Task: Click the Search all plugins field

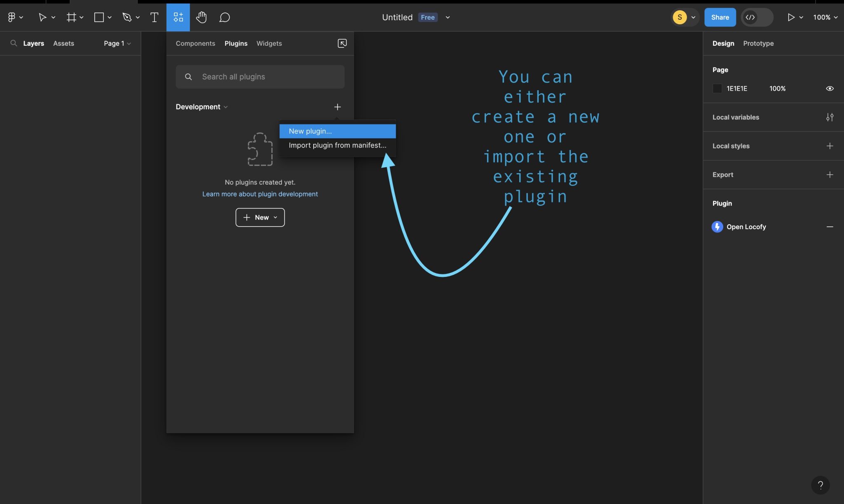Action: 260,77
